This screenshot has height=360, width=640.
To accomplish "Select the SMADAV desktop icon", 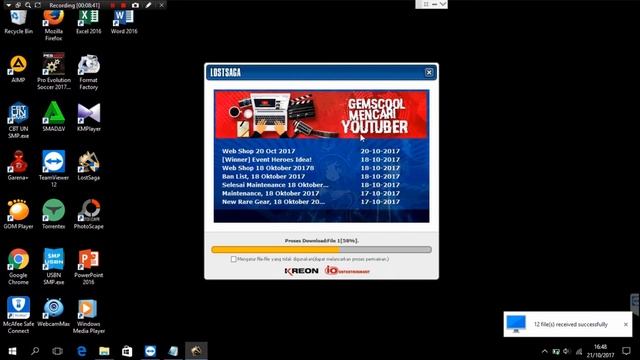I will tap(53, 117).
